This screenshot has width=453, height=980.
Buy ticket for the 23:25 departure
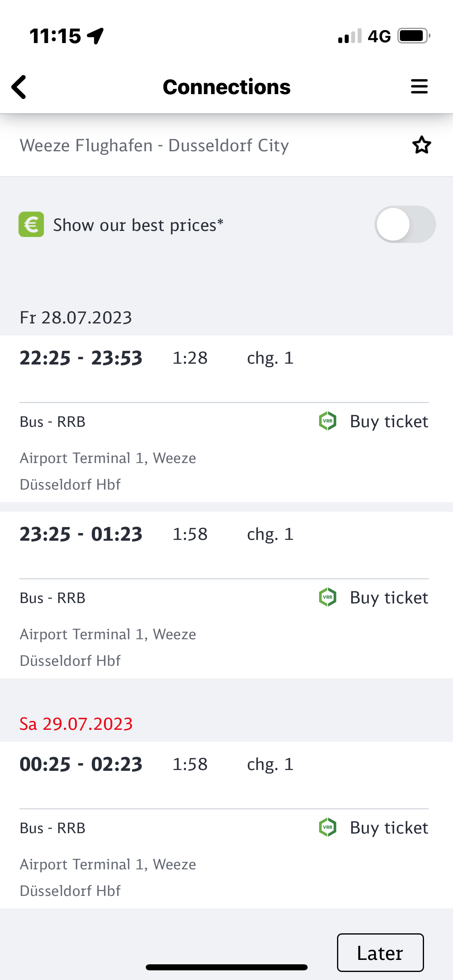(x=389, y=598)
